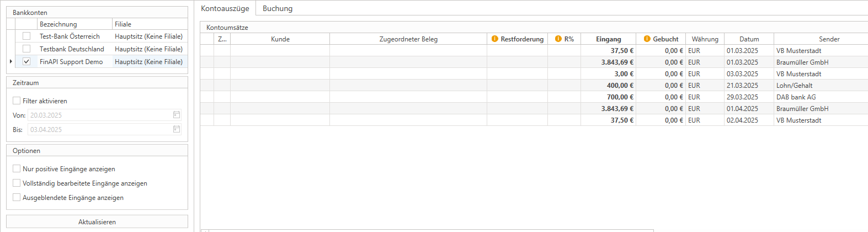The image size is (868, 232).
Task: Check Ausgeblendete Eingänge anzeigen option
Action: coord(17,197)
